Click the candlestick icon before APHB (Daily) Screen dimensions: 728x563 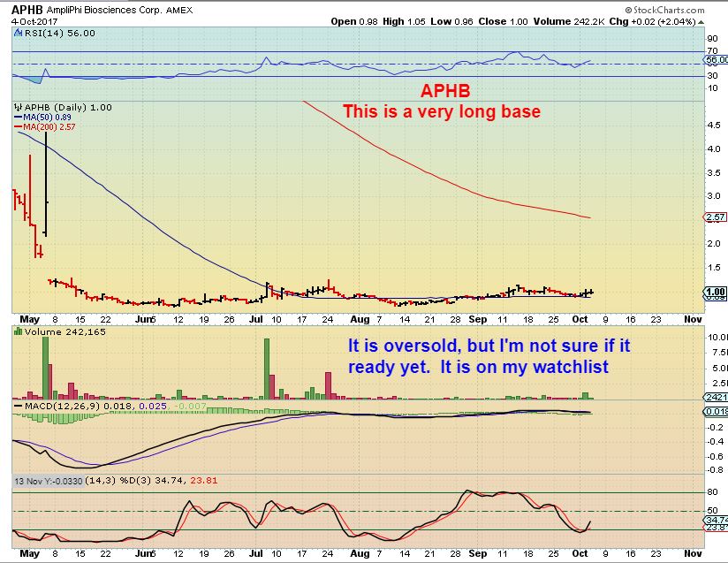(19, 107)
